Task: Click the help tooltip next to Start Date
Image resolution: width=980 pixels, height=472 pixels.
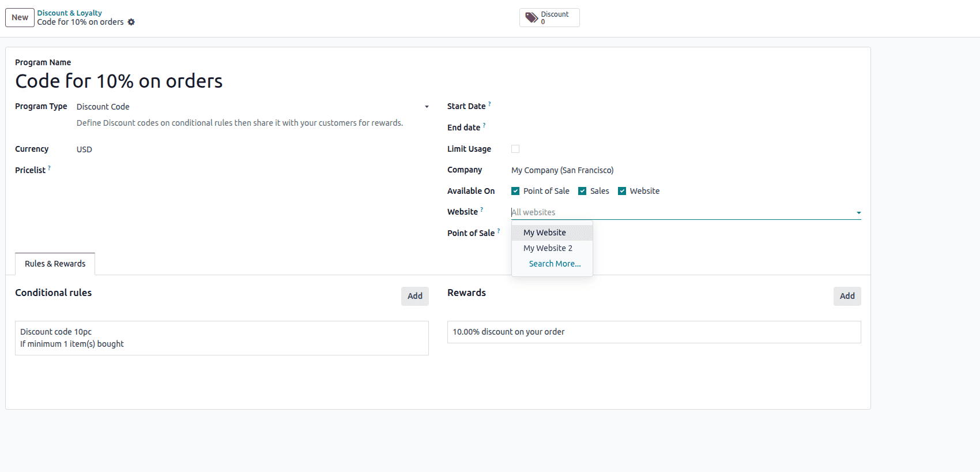Action: [x=489, y=104]
